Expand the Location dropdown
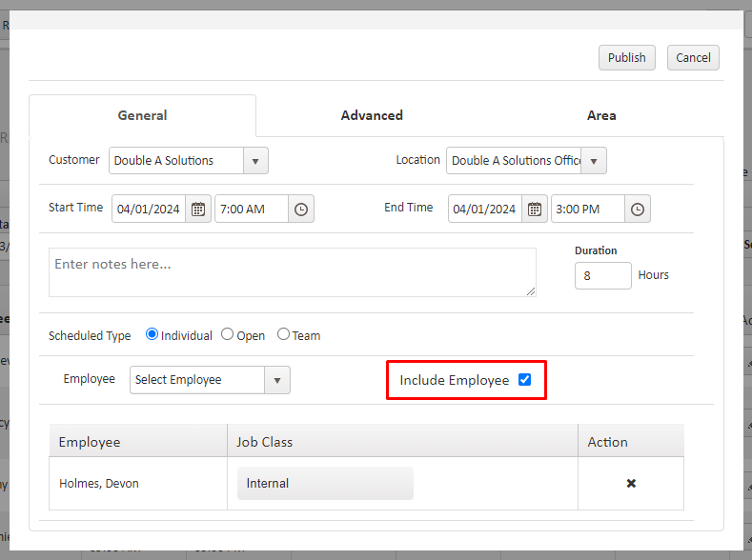Image resolution: width=752 pixels, height=560 pixels. click(594, 161)
